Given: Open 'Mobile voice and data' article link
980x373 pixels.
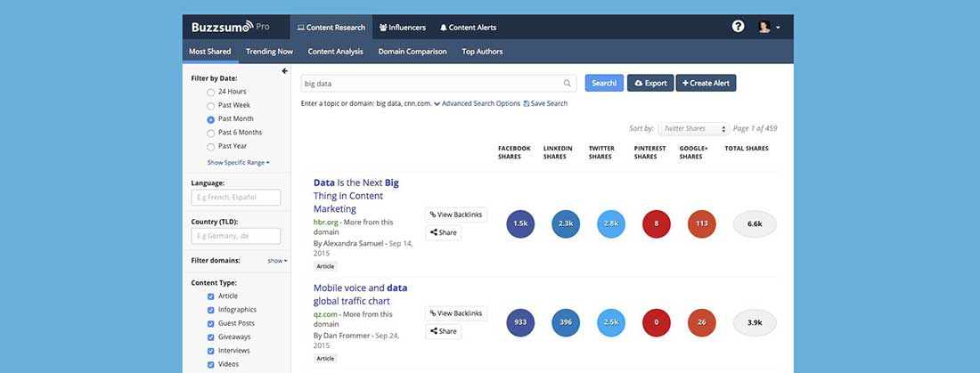Looking at the screenshot, I should tap(361, 295).
